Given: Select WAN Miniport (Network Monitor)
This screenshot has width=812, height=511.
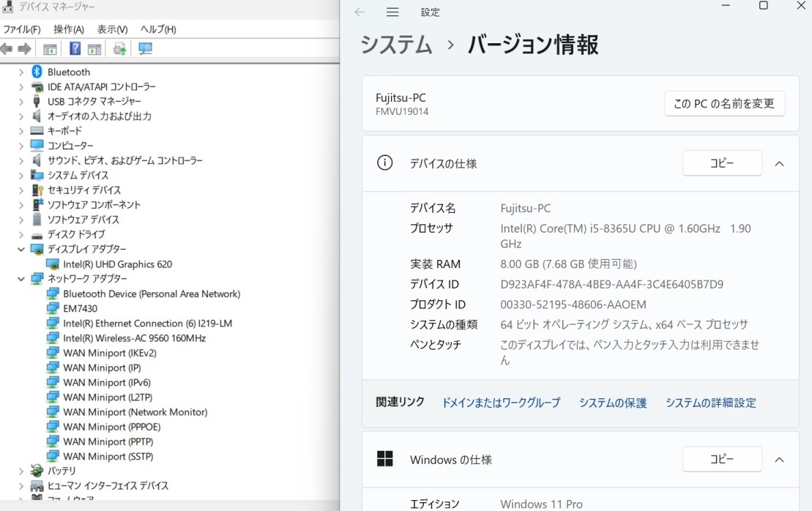Looking at the screenshot, I should click(x=135, y=412).
